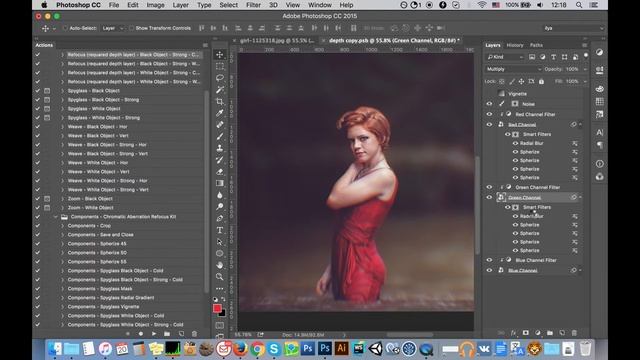Viewport: 640px width, 360px height.
Task: Select the Eyedropper tool
Action: [x=220, y=113]
